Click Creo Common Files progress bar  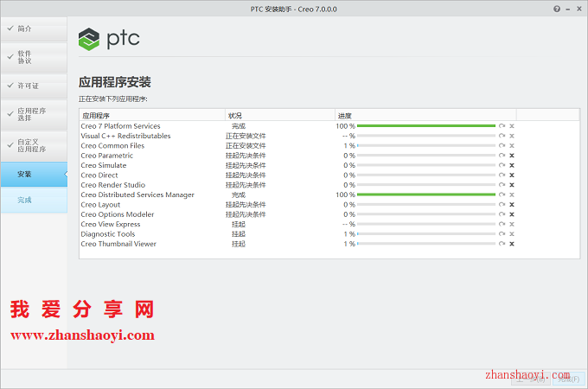[426, 145]
